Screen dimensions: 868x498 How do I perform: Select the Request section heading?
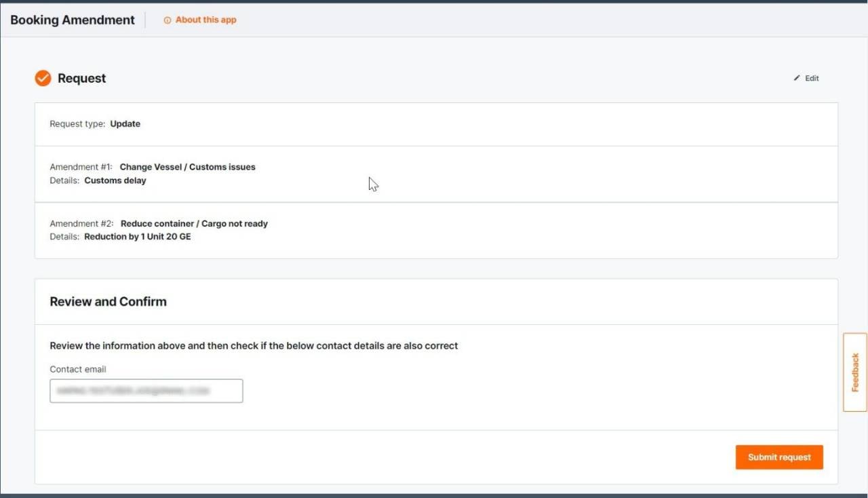tap(81, 78)
